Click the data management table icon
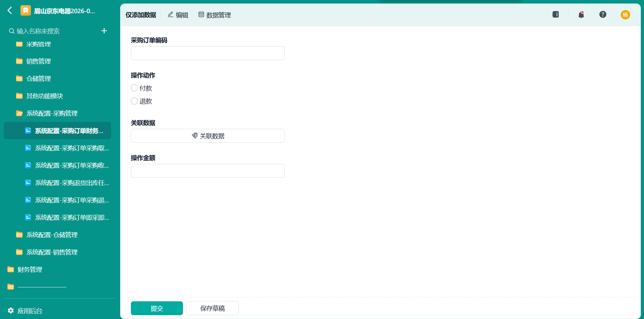Image resolution: width=644 pixels, height=319 pixels. (201, 15)
